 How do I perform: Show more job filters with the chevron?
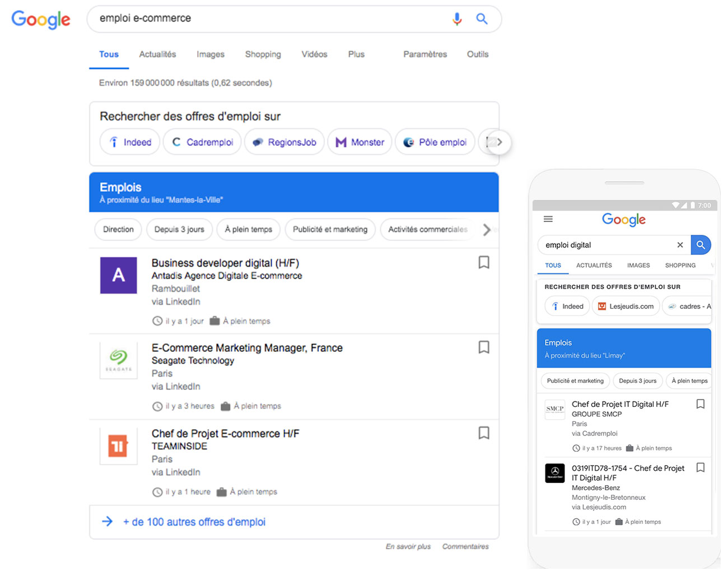tap(487, 229)
